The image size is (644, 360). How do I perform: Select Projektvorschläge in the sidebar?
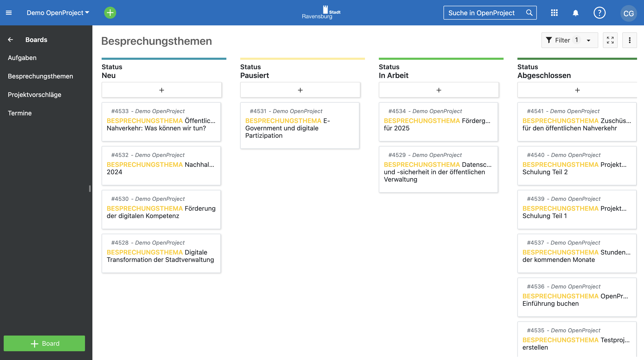34,94
